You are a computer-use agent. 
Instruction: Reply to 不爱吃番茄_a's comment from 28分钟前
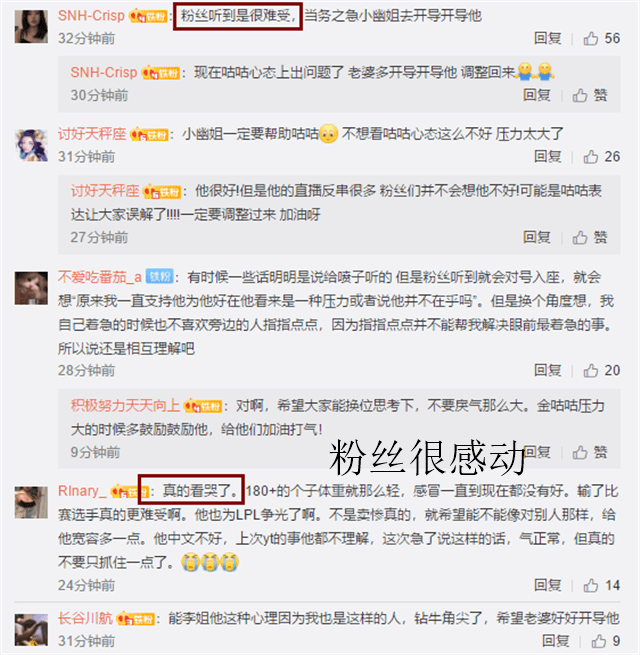pyautogui.click(x=547, y=370)
